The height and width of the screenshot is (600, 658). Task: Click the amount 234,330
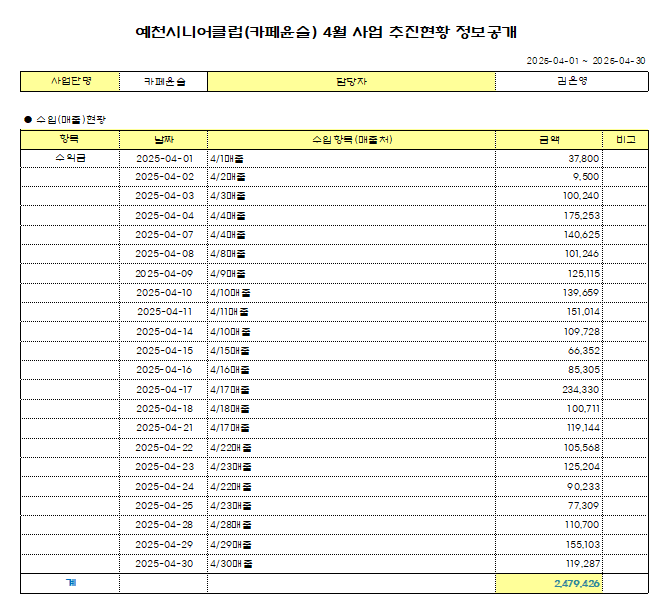pos(581,389)
